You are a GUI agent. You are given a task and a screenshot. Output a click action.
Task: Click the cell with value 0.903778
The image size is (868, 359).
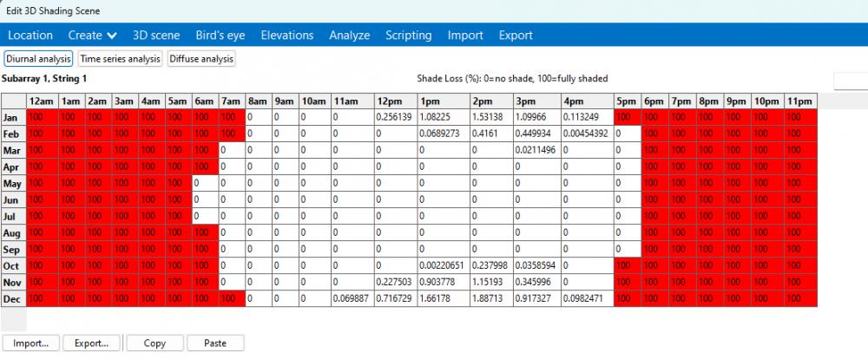pos(443,282)
